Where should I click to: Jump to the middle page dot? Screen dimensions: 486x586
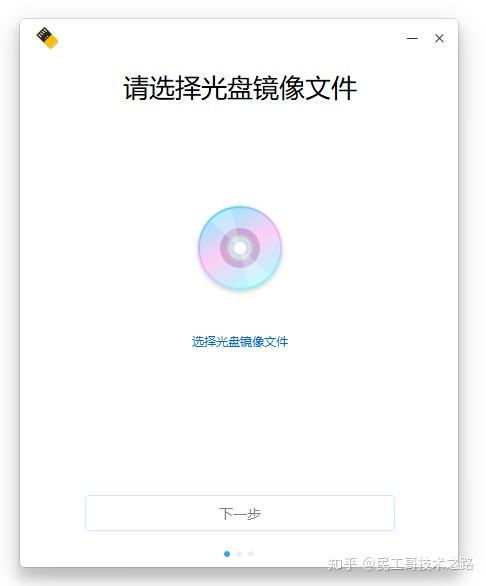click(x=239, y=553)
